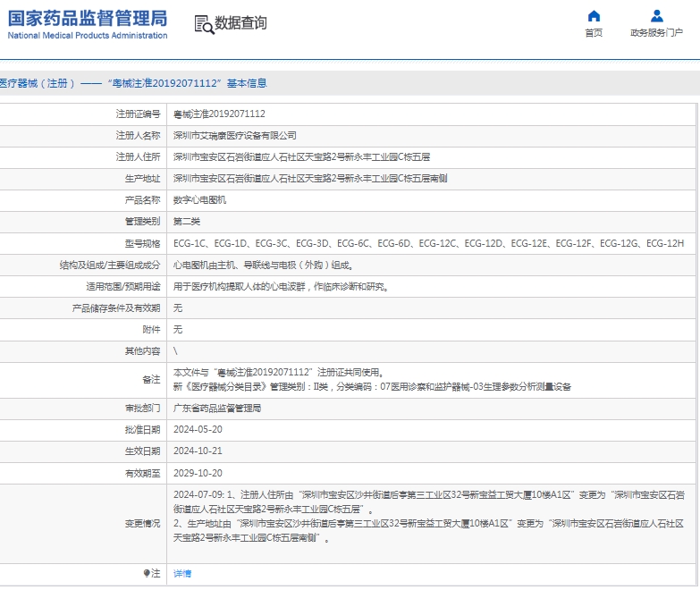Click the 有效期至 row label
Image resolution: width=700 pixels, height=590 pixels.
pos(142,473)
